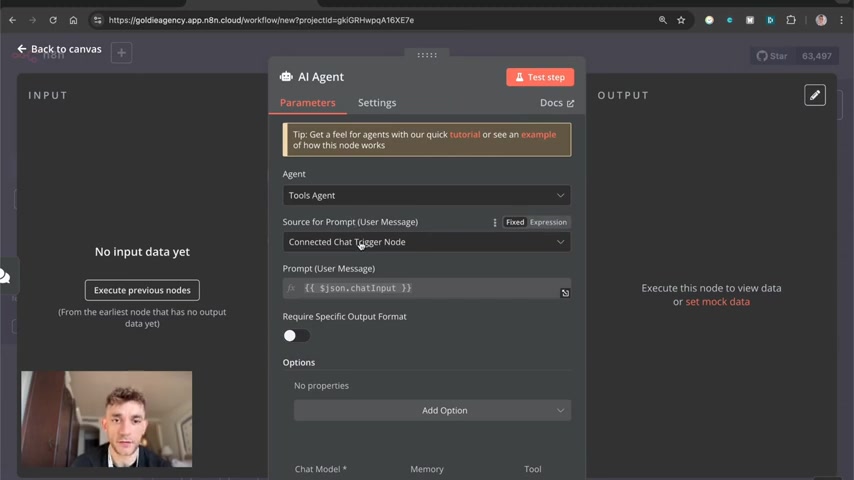854x480 pixels.
Task: Select the Parameters tab
Action: [307, 103]
